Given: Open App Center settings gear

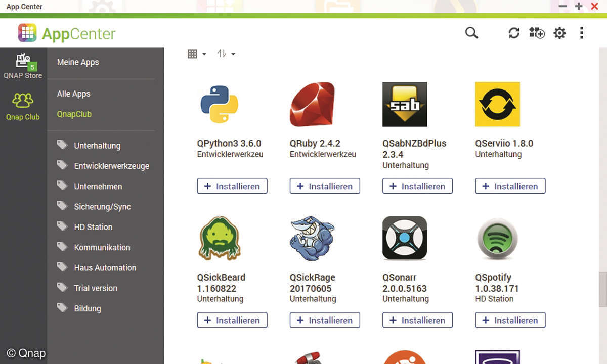Looking at the screenshot, I should (x=559, y=33).
